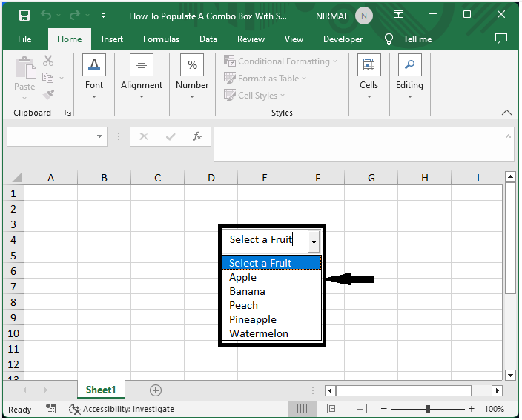
Task: Open the Comments speech bubble icon
Action: (501, 39)
